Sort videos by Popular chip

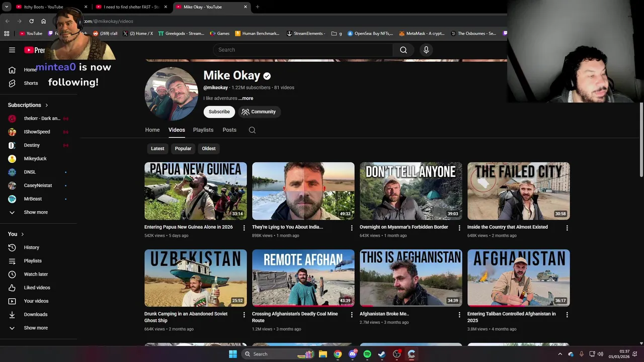click(183, 148)
